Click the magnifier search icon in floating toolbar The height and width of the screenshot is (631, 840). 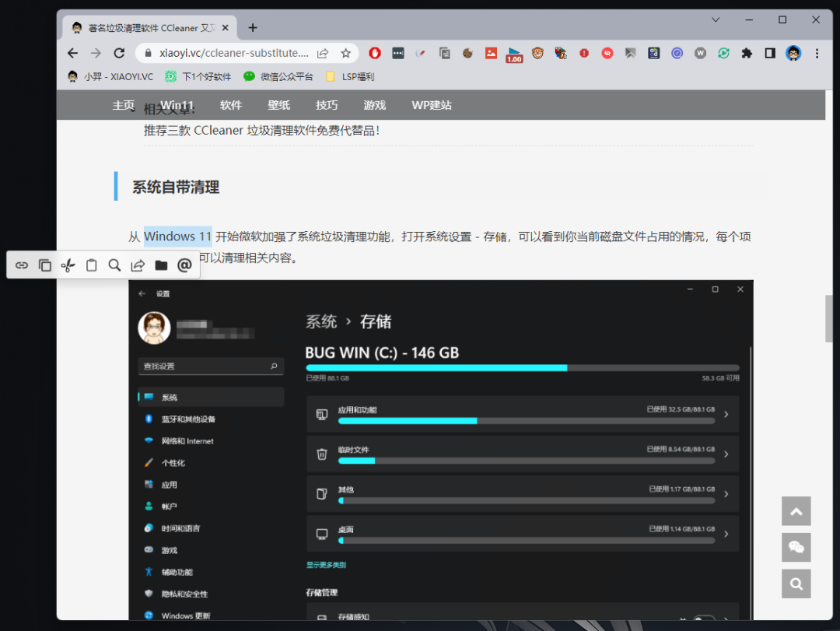coord(114,265)
